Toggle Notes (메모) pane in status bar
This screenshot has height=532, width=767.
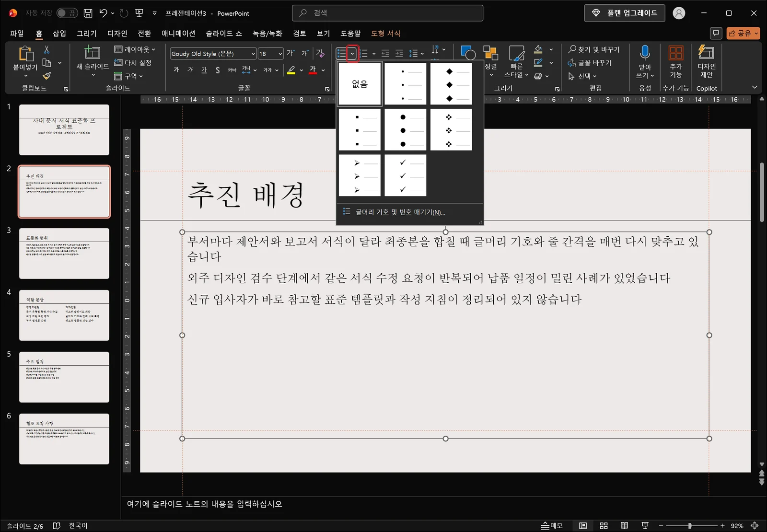coord(552,526)
